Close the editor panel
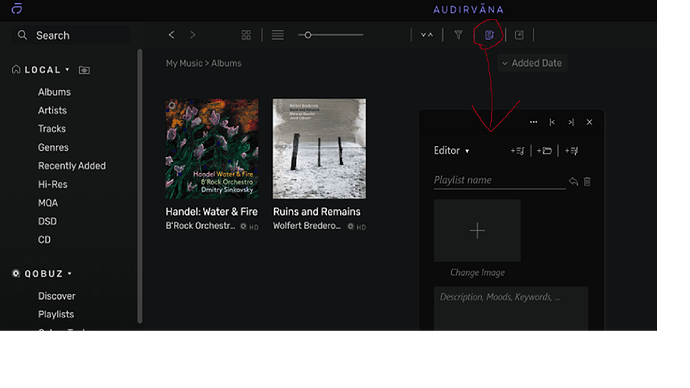This screenshot has height=388, width=690. click(589, 122)
